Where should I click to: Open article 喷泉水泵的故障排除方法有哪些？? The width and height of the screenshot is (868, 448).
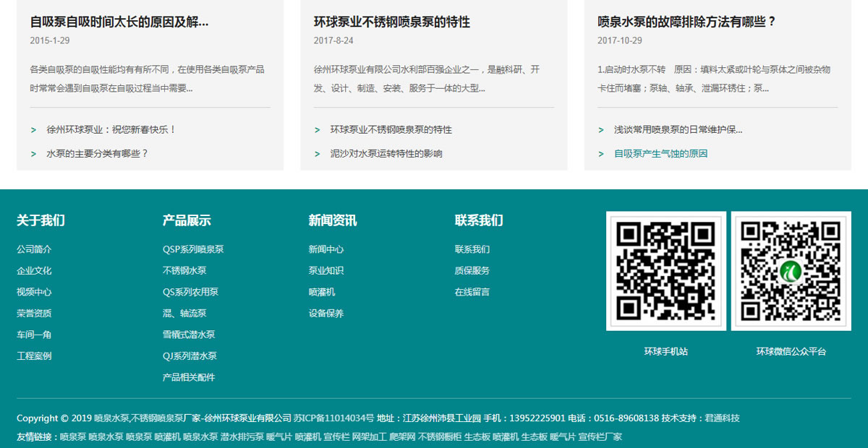tap(686, 22)
